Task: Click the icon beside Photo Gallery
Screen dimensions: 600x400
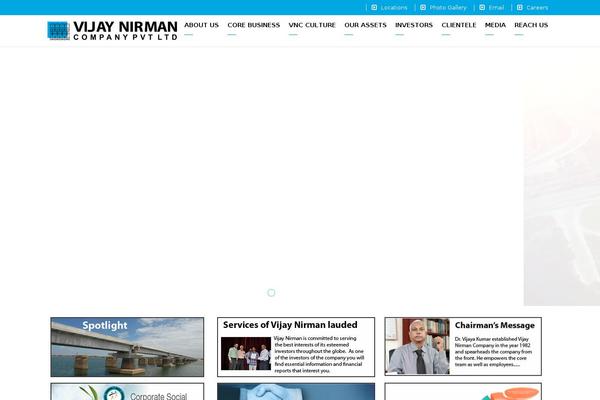Action: click(x=423, y=7)
